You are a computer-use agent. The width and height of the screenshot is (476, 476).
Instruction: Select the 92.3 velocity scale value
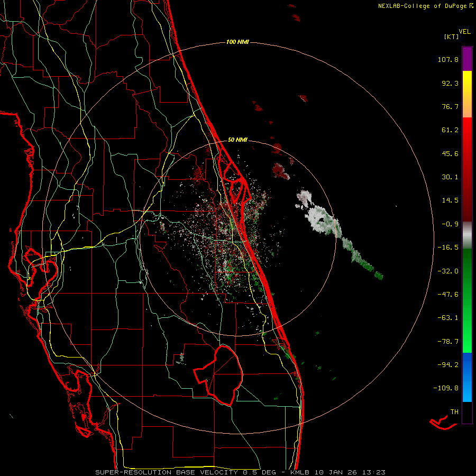(x=450, y=83)
